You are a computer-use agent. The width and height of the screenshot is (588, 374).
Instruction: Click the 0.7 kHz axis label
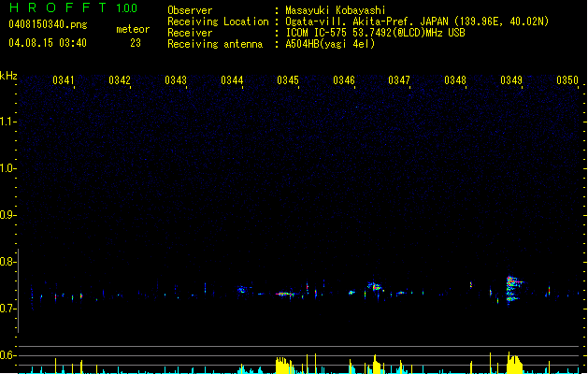pos(8,309)
